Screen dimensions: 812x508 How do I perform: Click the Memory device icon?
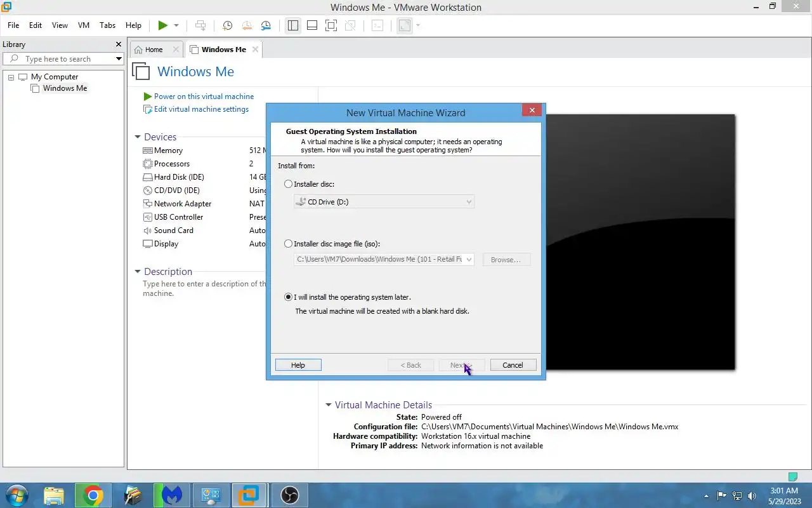point(148,150)
